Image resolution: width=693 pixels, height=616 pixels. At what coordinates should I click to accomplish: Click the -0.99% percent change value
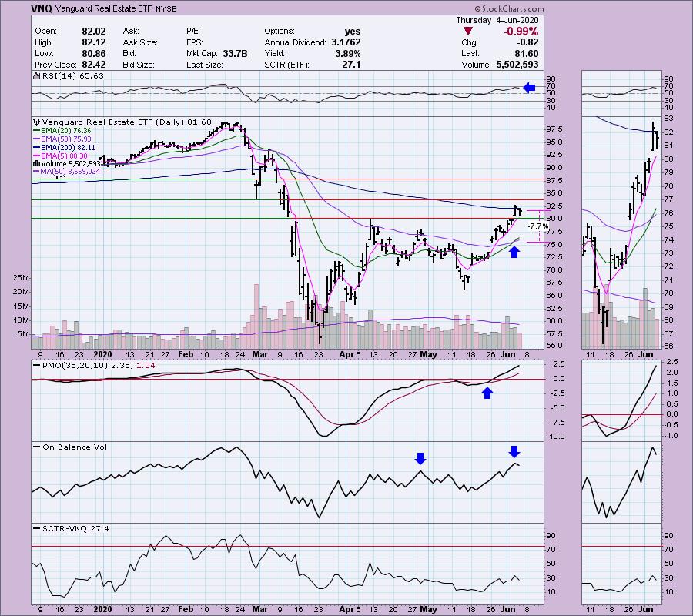click(521, 32)
